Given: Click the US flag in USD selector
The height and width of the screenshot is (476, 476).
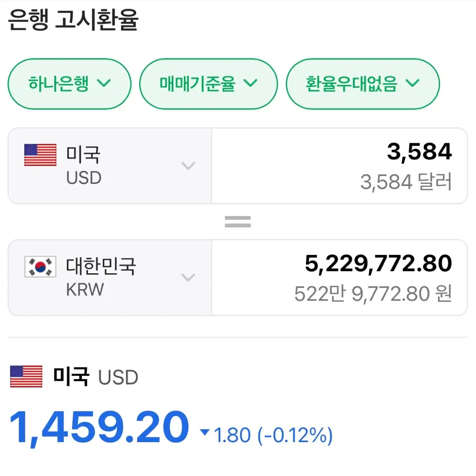Looking at the screenshot, I should 41,155.
